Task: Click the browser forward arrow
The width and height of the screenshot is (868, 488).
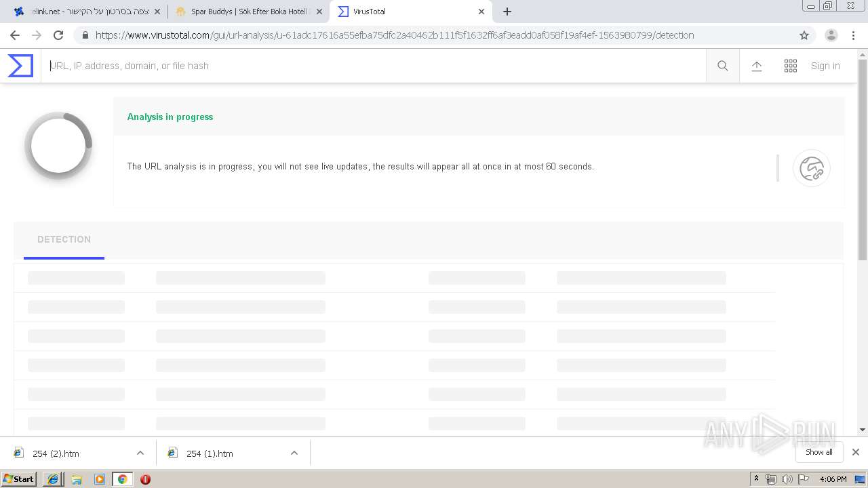Action: point(37,35)
